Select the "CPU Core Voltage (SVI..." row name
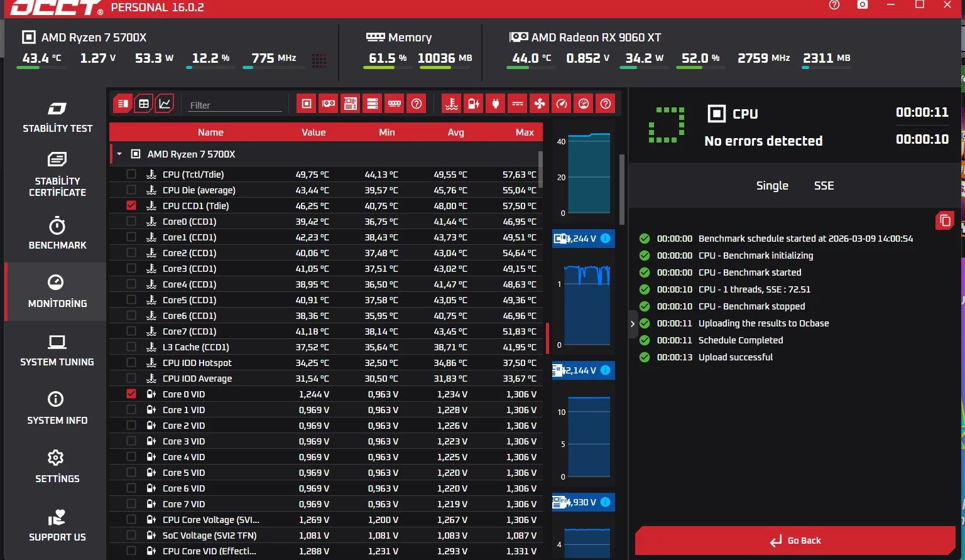Screen dimensions: 965x560 211,520
